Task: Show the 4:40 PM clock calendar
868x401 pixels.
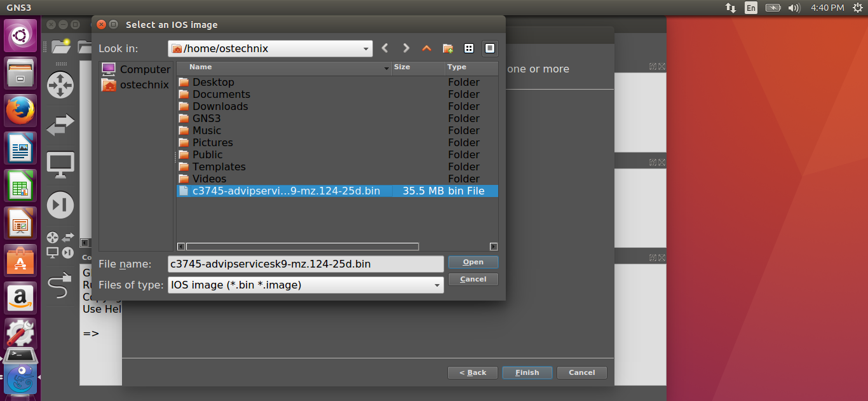Action: pyautogui.click(x=827, y=8)
